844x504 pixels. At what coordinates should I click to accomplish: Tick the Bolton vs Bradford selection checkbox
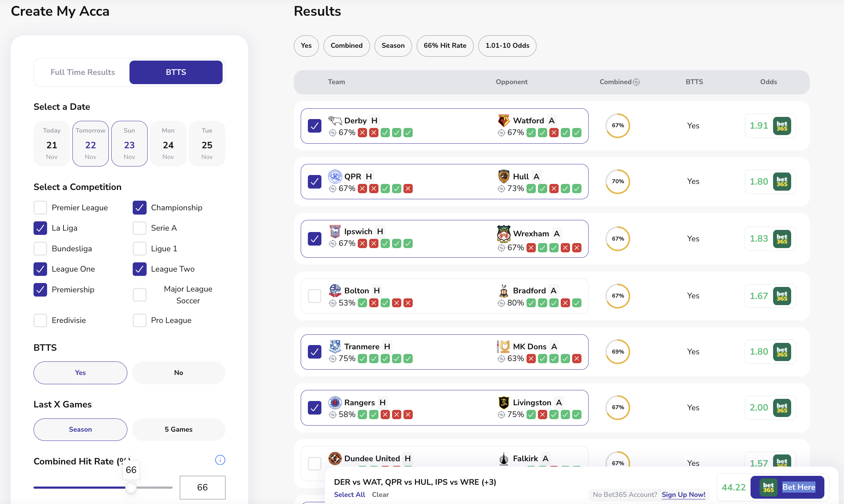tap(314, 296)
